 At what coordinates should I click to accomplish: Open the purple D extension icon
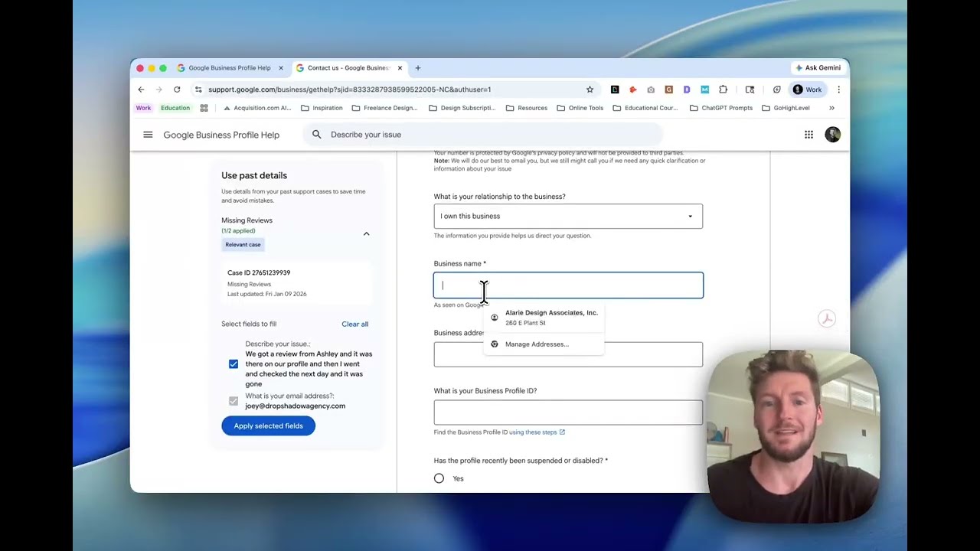[687, 90]
